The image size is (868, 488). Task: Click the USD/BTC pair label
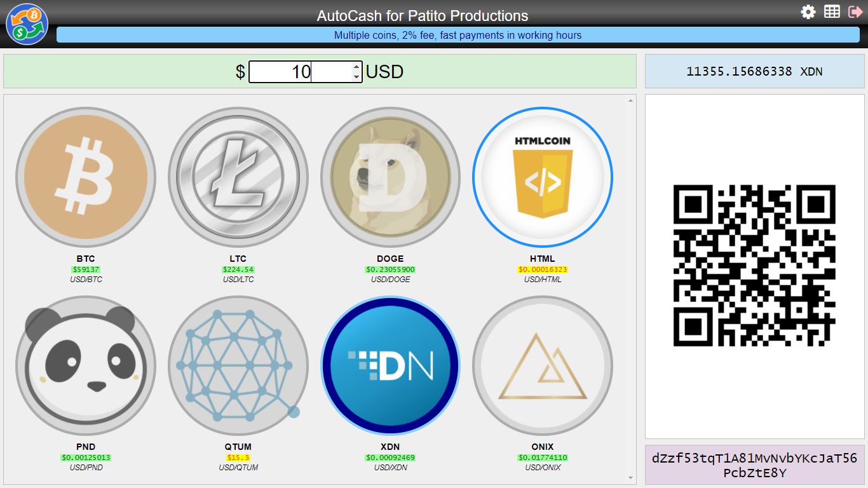coord(86,280)
